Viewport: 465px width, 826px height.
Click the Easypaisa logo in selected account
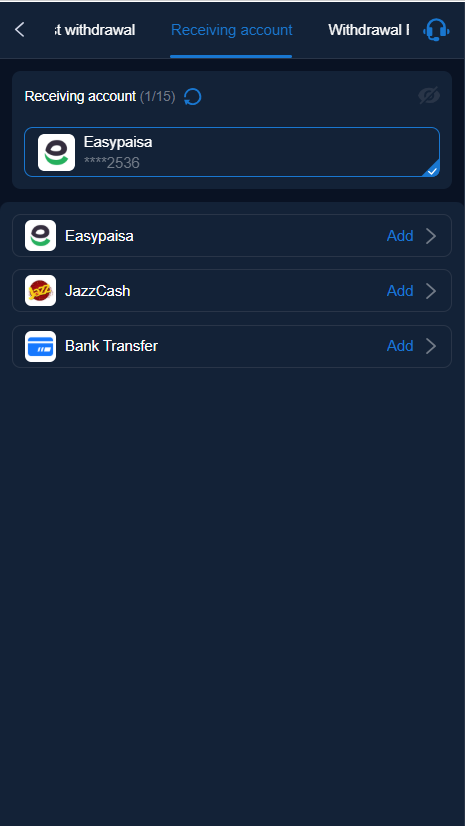pos(56,152)
